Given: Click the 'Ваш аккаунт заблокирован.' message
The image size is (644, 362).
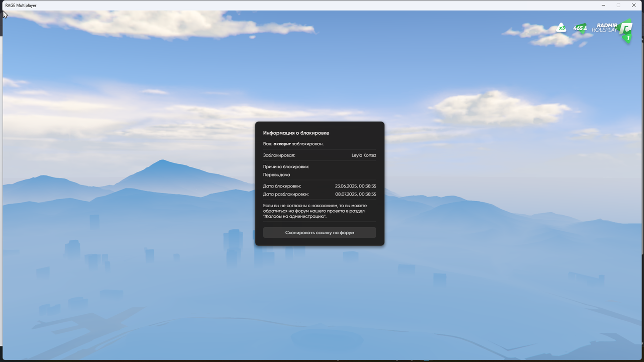Looking at the screenshot, I should (293, 144).
